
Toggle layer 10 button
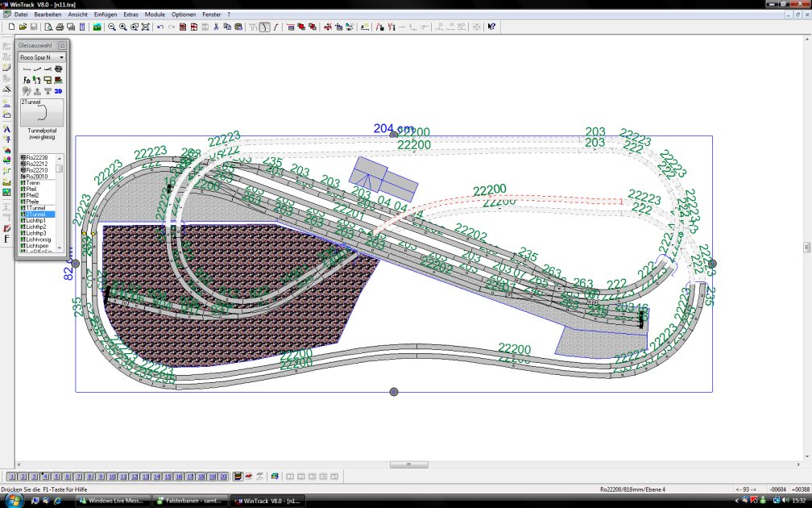pos(112,477)
